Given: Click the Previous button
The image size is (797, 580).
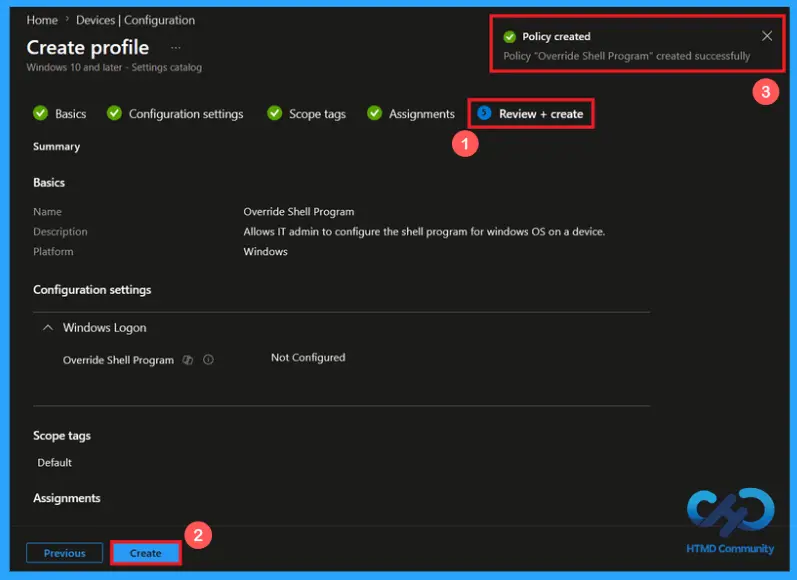Looking at the screenshot, I should click(65, 553).
